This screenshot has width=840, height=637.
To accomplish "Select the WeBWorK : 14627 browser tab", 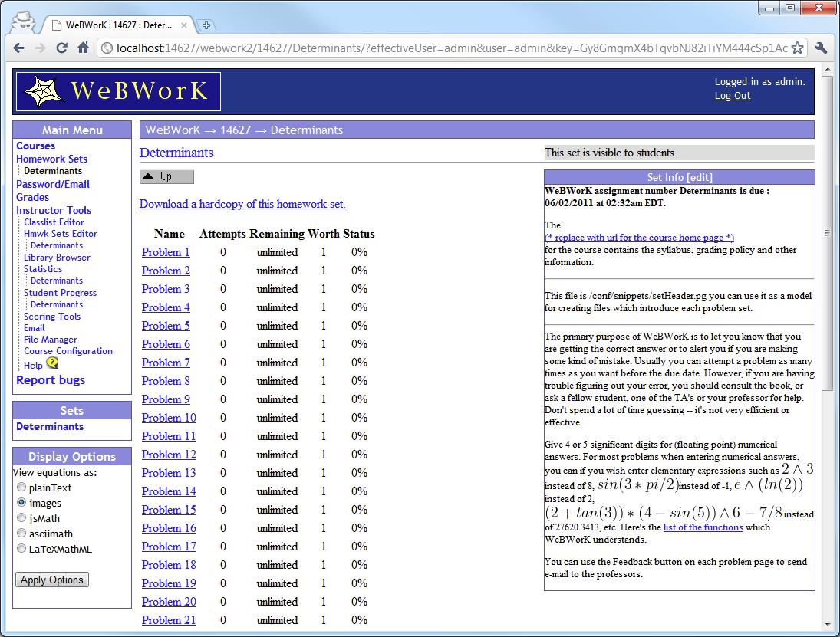I will 119,25.
